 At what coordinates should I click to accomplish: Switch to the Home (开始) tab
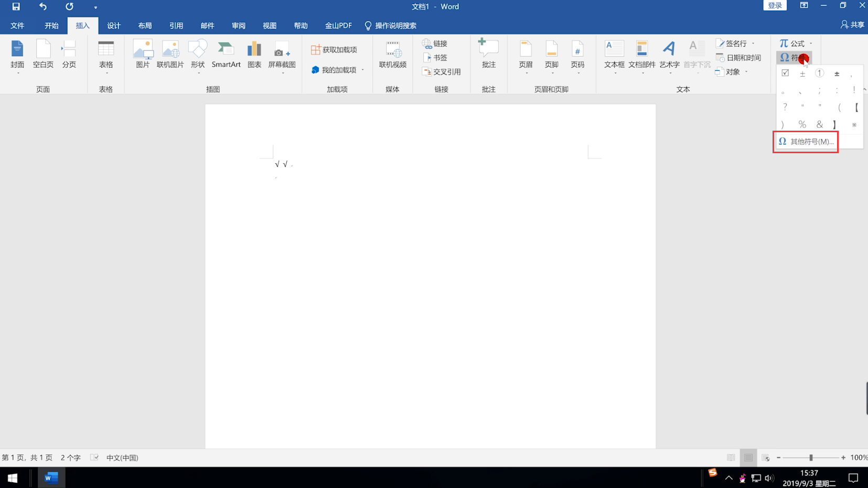tap(51, 26)
